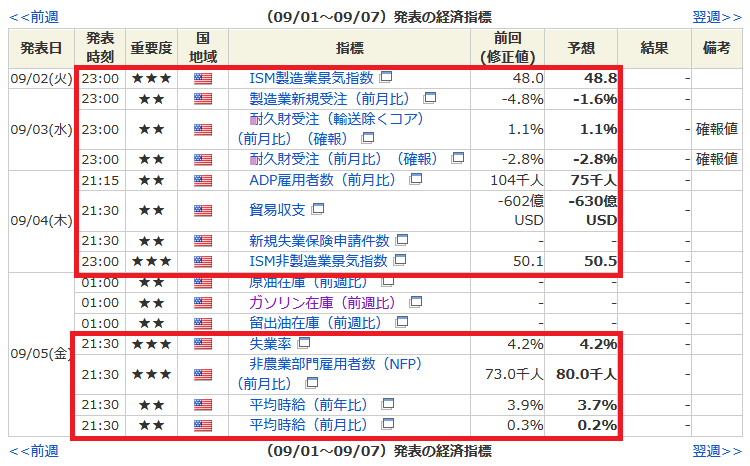Open 失業率 indicator link
Viewport: 750px width, 466px height.
(270, 344)
